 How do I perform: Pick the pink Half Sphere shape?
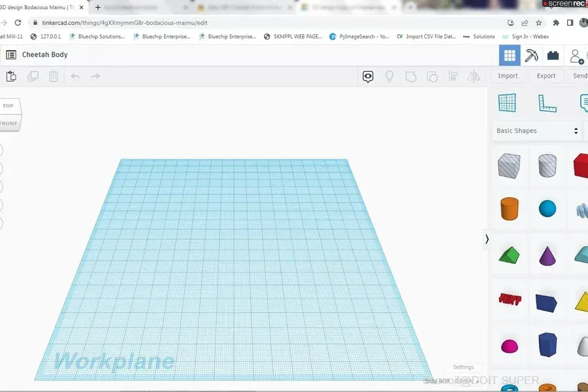510,346
